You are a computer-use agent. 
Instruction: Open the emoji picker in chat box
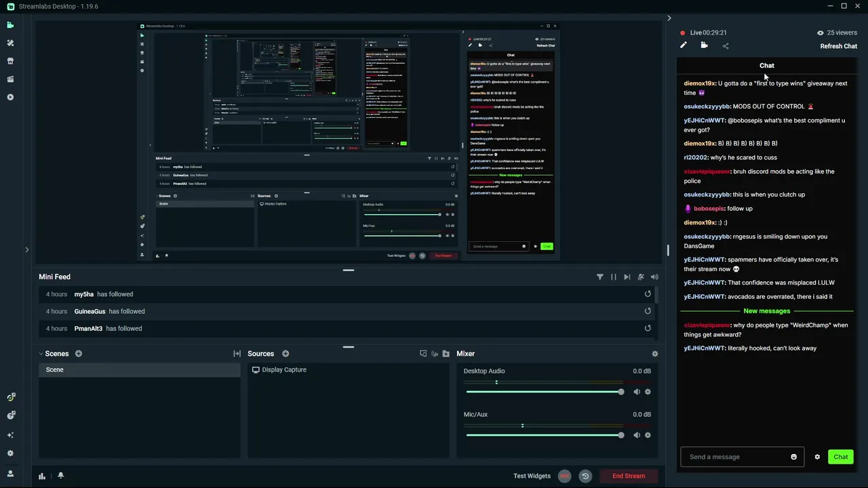(794, 457)
